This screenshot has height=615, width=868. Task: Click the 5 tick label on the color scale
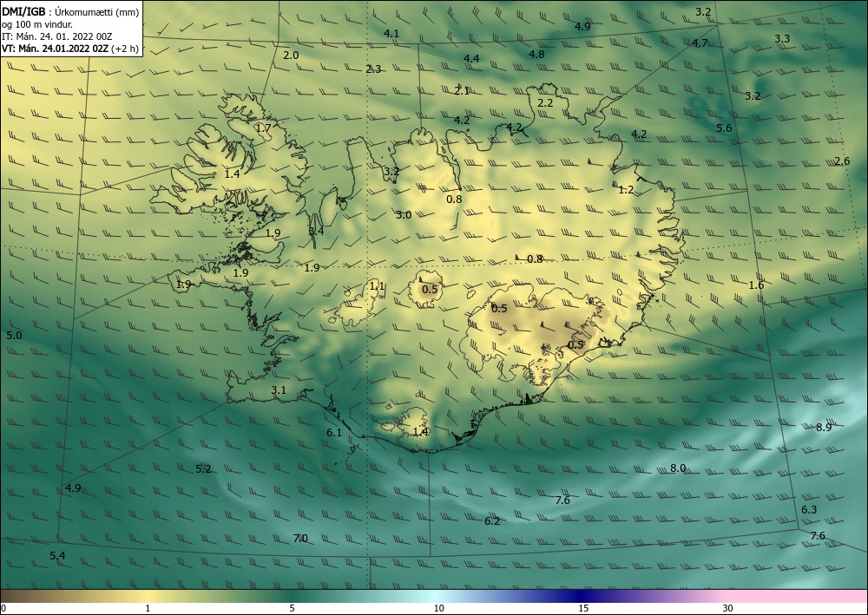(x=292, y=608)
